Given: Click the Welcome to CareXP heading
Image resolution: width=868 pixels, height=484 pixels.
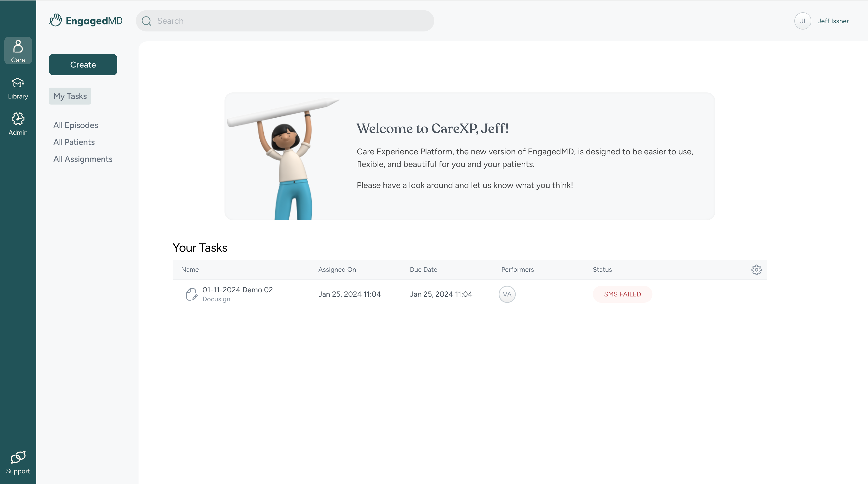Looking at the screenshot, I should 433,129.
